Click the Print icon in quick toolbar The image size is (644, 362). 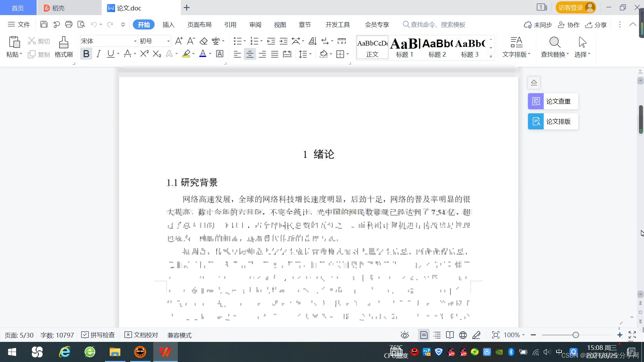pyautogui.click(x=69, y=24)
